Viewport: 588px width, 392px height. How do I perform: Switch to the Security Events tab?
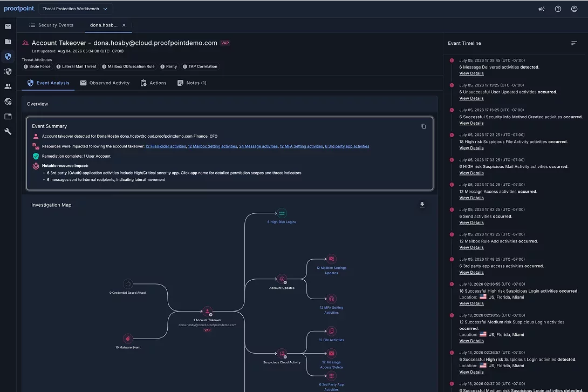[x=51, y=25]
